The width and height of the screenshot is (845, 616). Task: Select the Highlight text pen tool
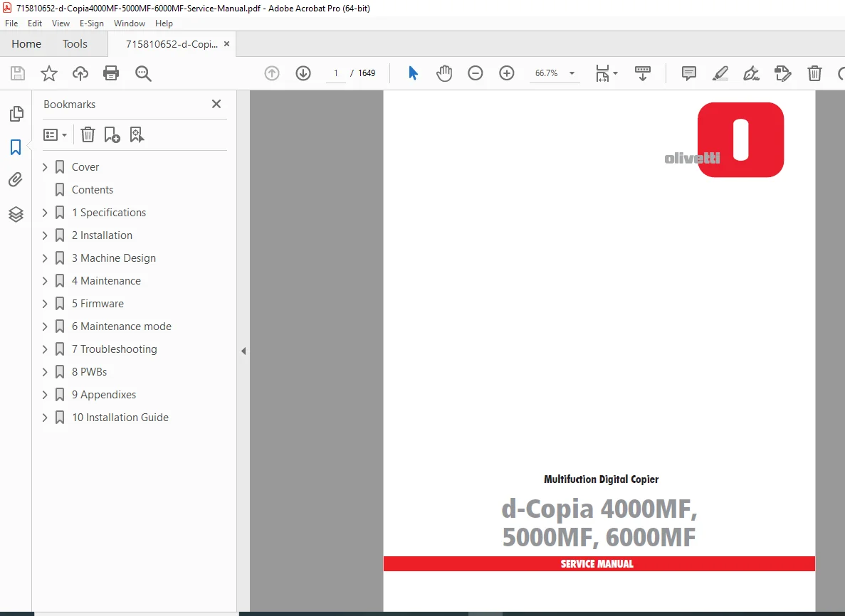[x=720, y=73]
